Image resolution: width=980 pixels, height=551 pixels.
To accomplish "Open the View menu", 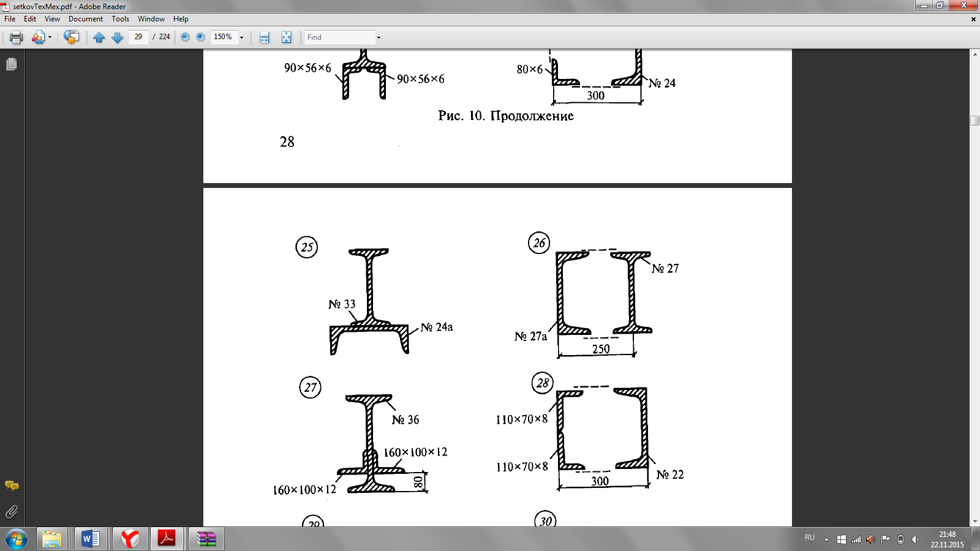I will pyautogui.click(x=52, y=19).
